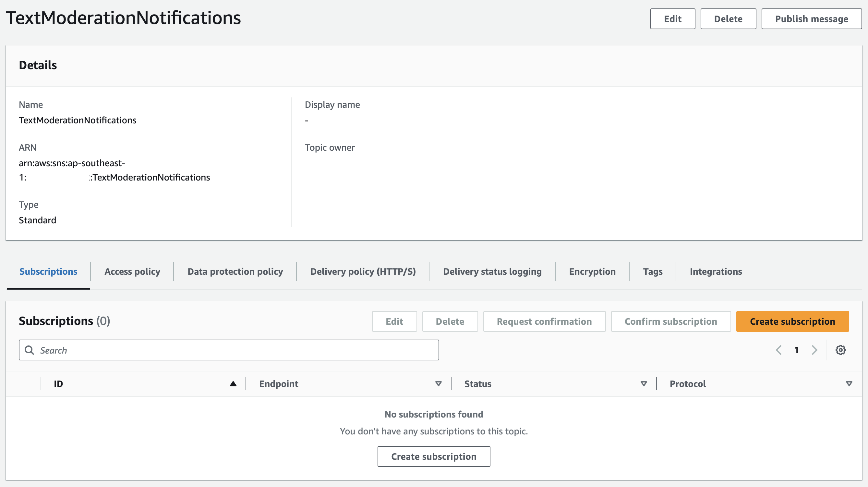The image size is (868, 487).
Task: Click orange Create subscription button
Action: click(792, 321)
